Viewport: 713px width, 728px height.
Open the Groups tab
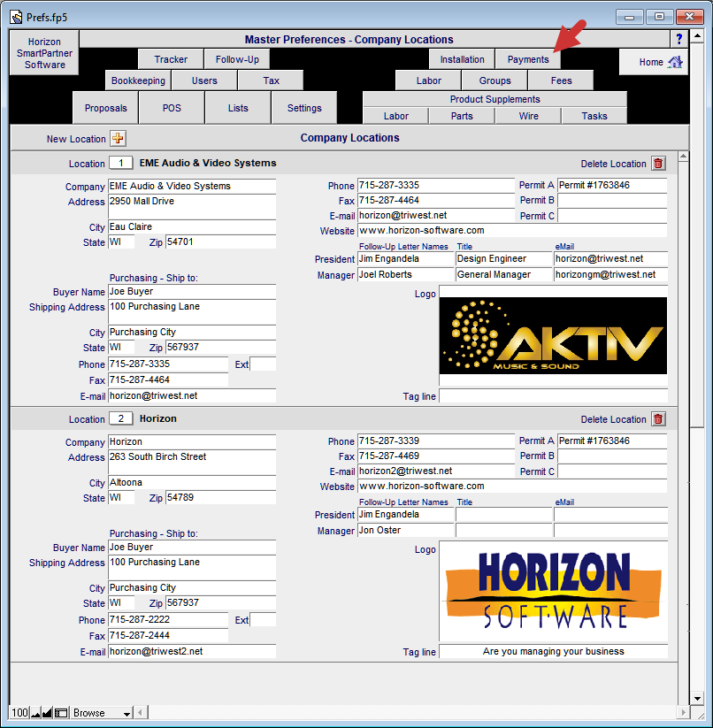(494, 80)
